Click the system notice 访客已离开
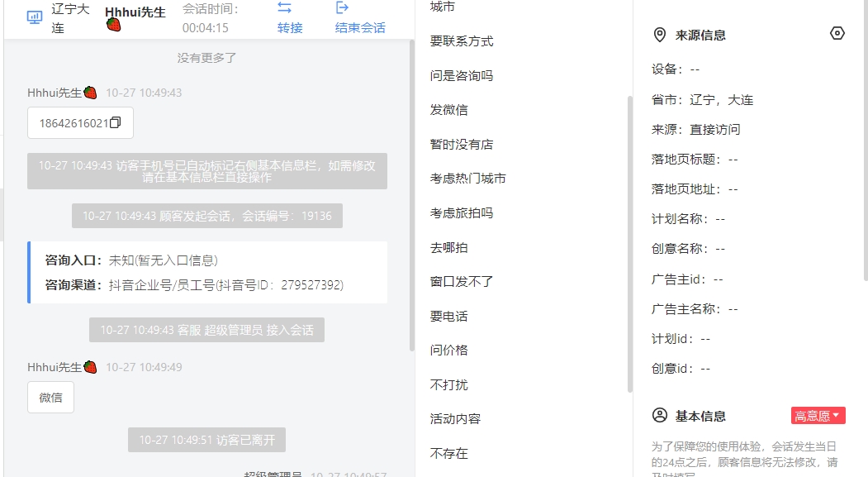The image size is (868, 477). [x=206, y=440]
